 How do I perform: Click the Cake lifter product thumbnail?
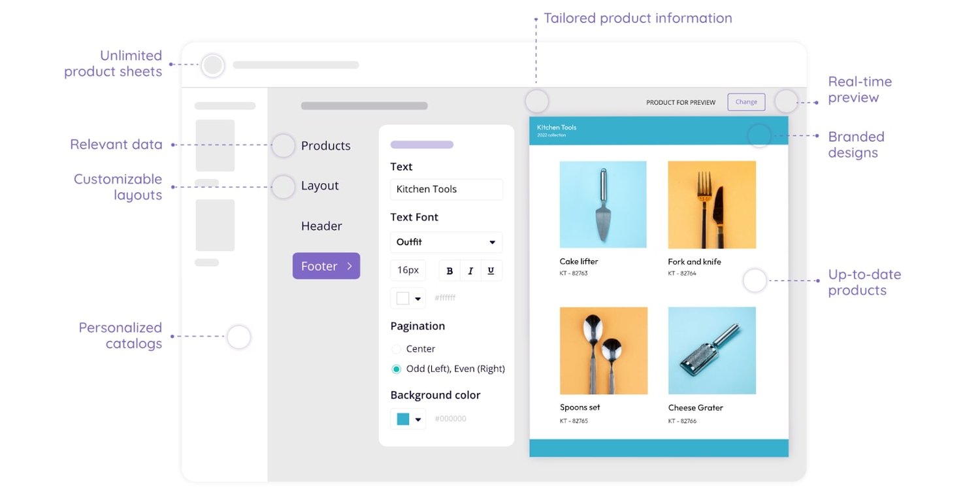point(602,204)
